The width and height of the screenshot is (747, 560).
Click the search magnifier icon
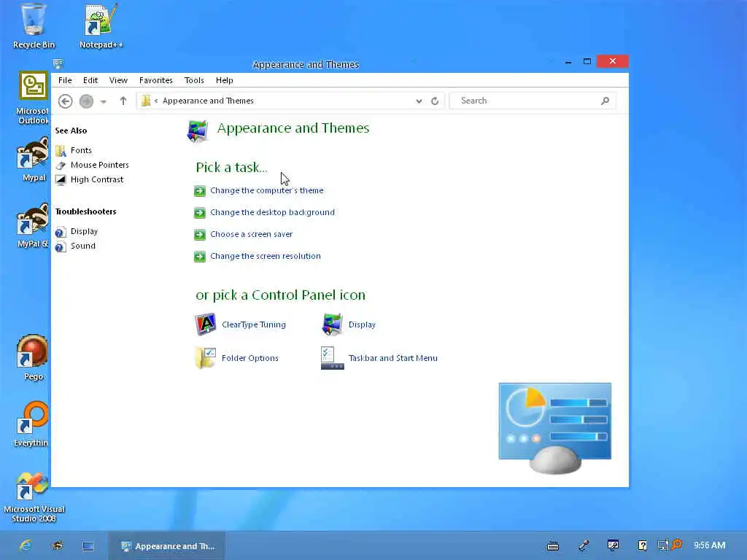[605, 101]
